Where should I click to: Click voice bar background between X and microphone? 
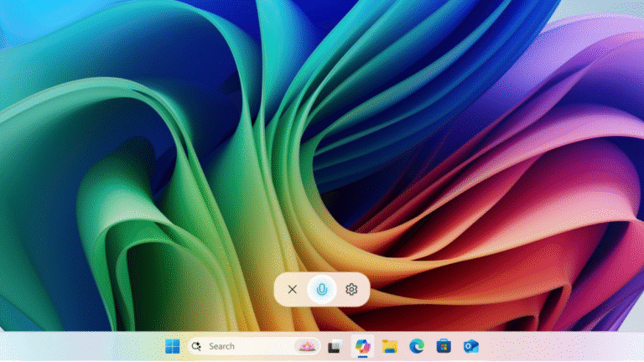coord(306,289)
